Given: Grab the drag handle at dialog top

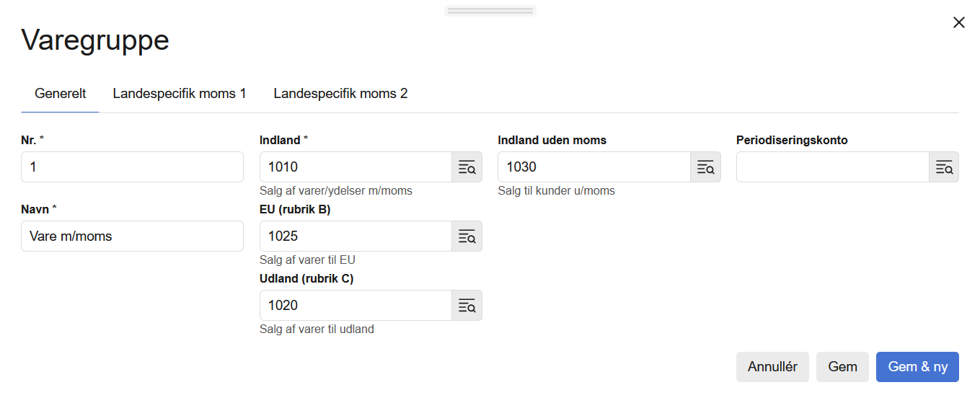Looking at the screenshot, I should [490, 11].
